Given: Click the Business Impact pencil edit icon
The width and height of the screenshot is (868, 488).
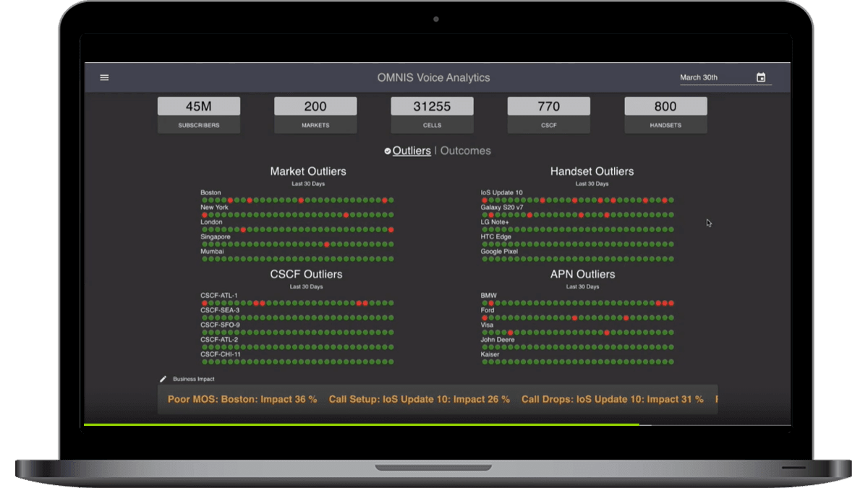Looking at the screenshot, I should point(163,379).
